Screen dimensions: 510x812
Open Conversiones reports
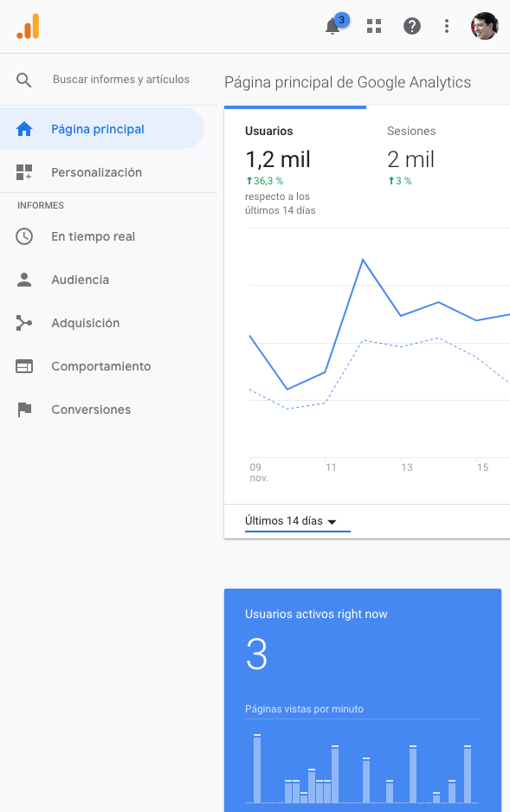pos(91,409)
